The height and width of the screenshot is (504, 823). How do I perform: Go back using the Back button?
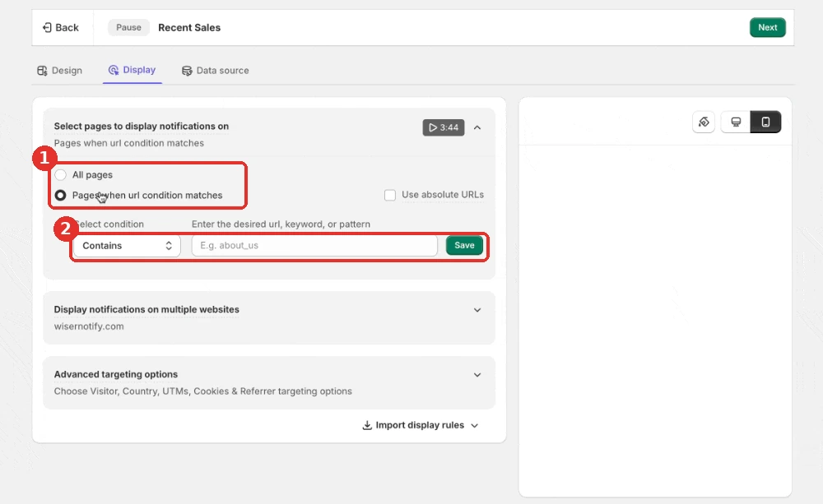(60, 27)
